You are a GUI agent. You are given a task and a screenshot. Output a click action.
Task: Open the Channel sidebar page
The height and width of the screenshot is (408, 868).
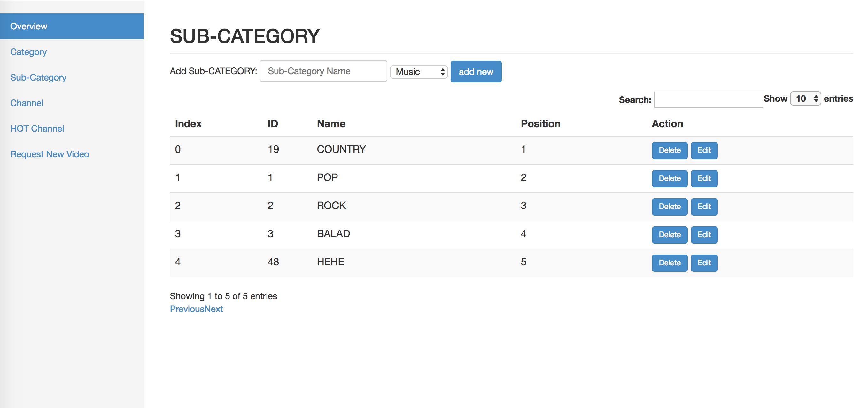[27, 103]
